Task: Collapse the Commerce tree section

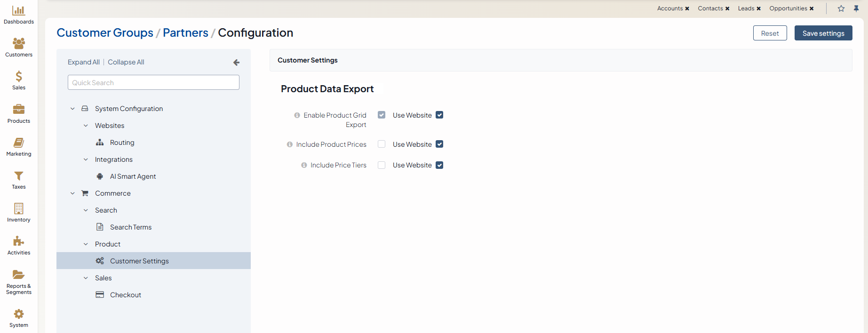Action: click(72, 193)
